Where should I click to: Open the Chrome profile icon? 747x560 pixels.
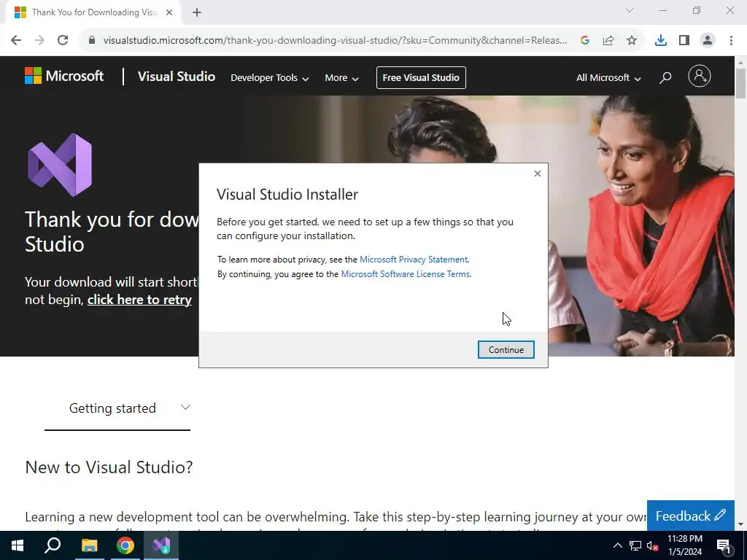[x=708, y=41]
